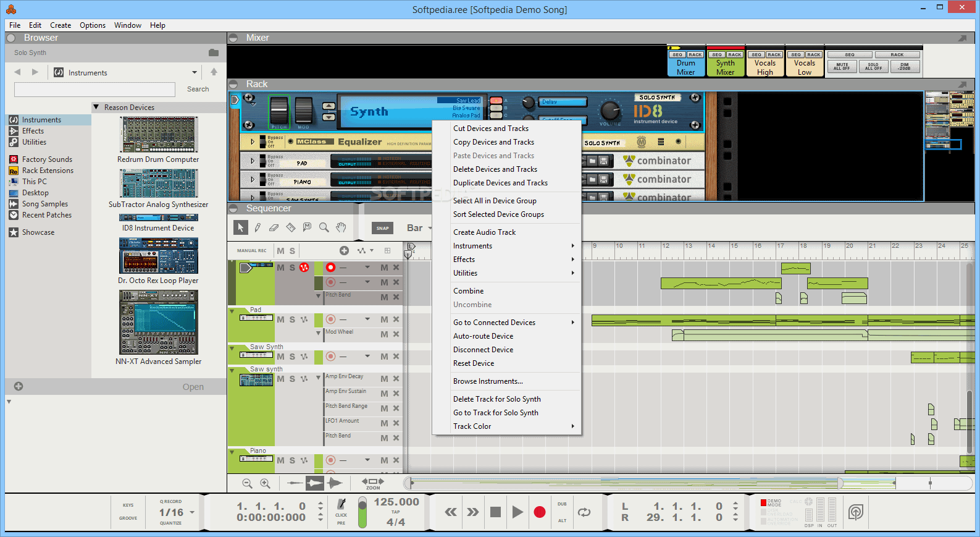Image resolution: width=980 pixels, height=537 pixels.
Task: Stop playback with the stop button
Action: tap(495, 512)
